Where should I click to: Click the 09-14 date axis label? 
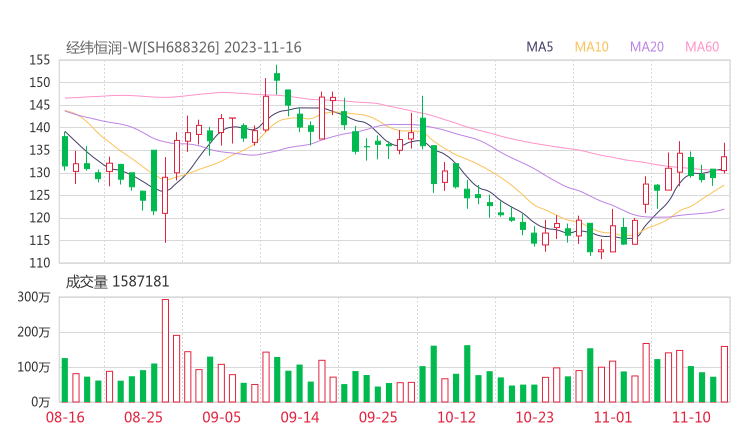300,417
